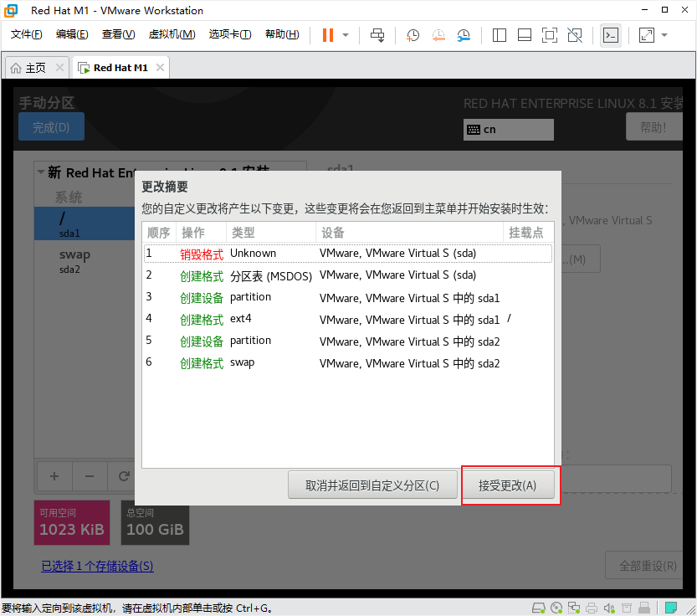Click the sound card status bar icon
697x616 pixels.
(609, 608)
